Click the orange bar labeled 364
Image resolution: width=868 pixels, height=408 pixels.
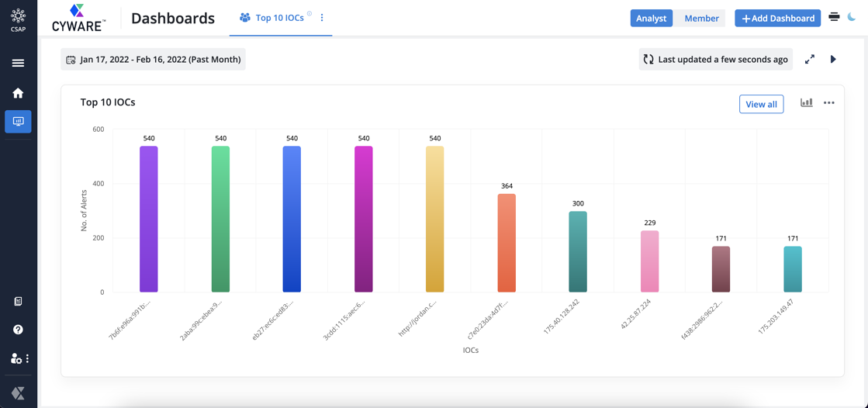507,243
